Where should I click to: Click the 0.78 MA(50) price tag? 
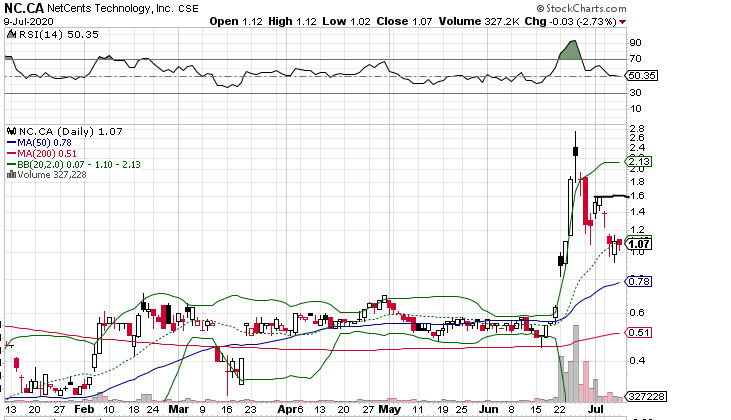tap(639, 282)
